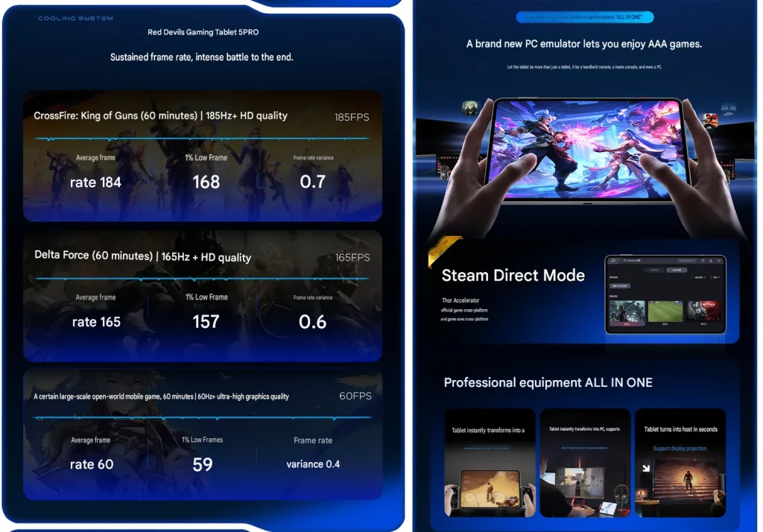Image resolution: width=763 pixels, height=532 pixels.
Task: Click the 'rate 60' value
Action: (x=92, y=464)
